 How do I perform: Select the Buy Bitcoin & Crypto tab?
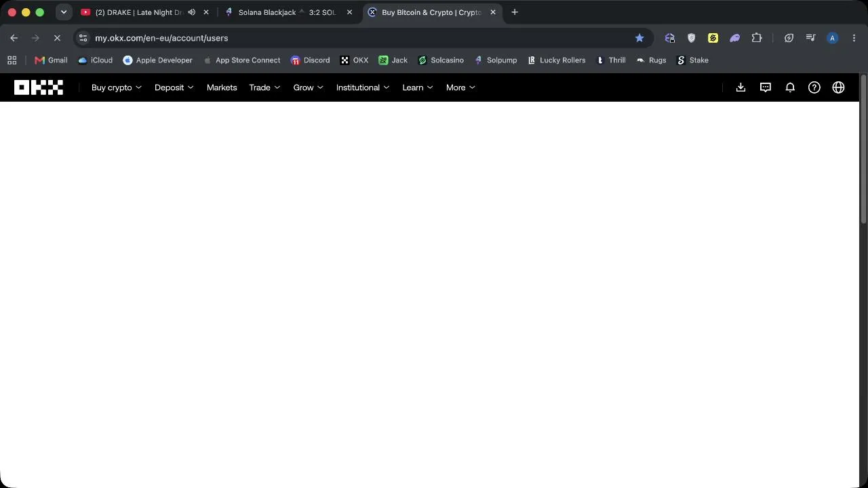pos(431,12)
